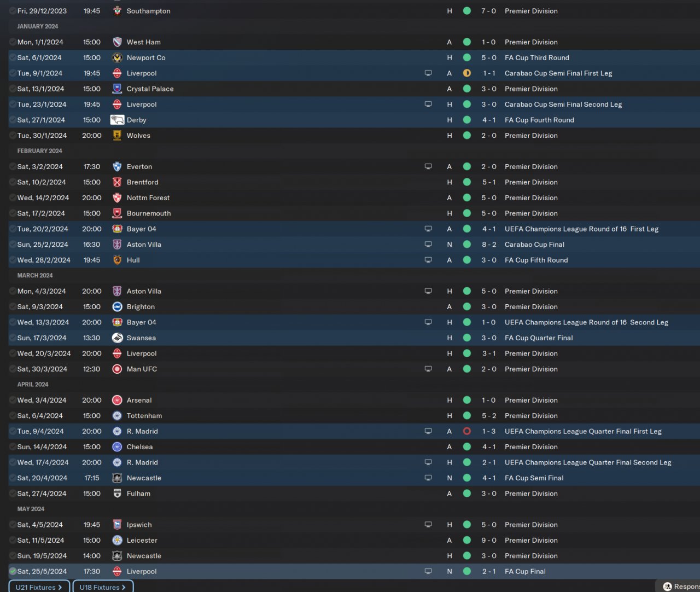Select the FEBRUARY 2024 section header
The width and height of the screenshot is (700, 592).
click(39, 151)
